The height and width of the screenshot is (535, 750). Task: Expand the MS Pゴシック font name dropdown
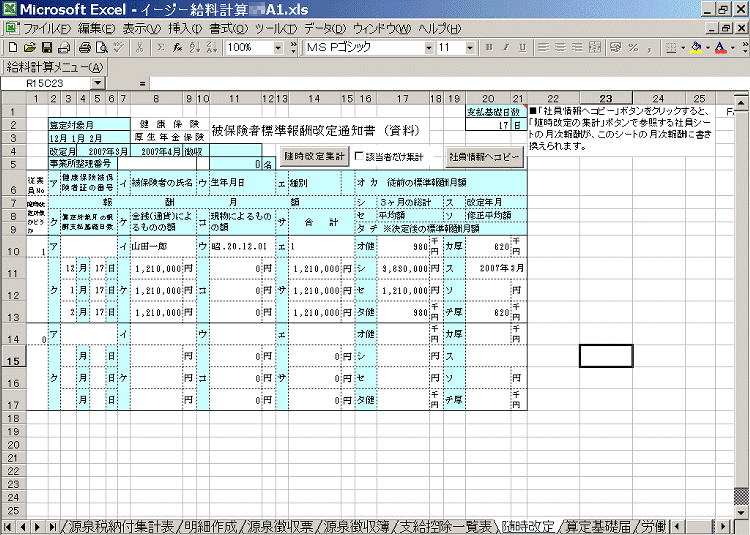427,47
